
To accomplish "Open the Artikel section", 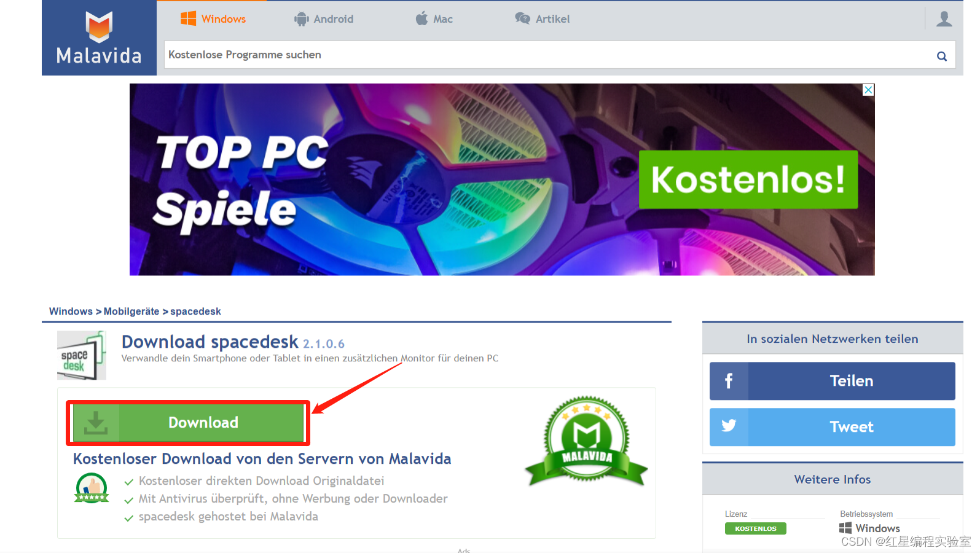I will 543,19.
